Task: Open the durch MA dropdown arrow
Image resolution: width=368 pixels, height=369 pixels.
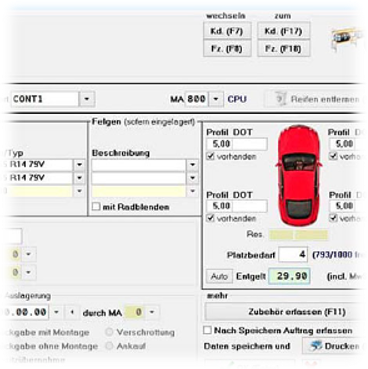Action: coord(152,312)
